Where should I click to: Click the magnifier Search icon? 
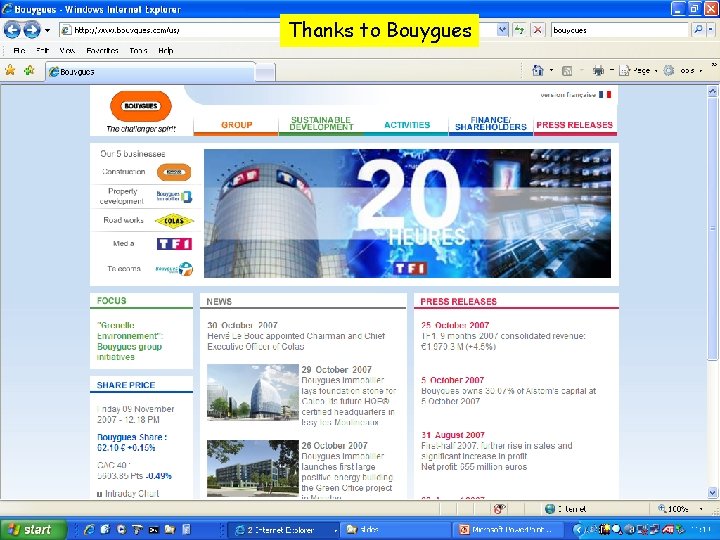[x=698, y=30]
